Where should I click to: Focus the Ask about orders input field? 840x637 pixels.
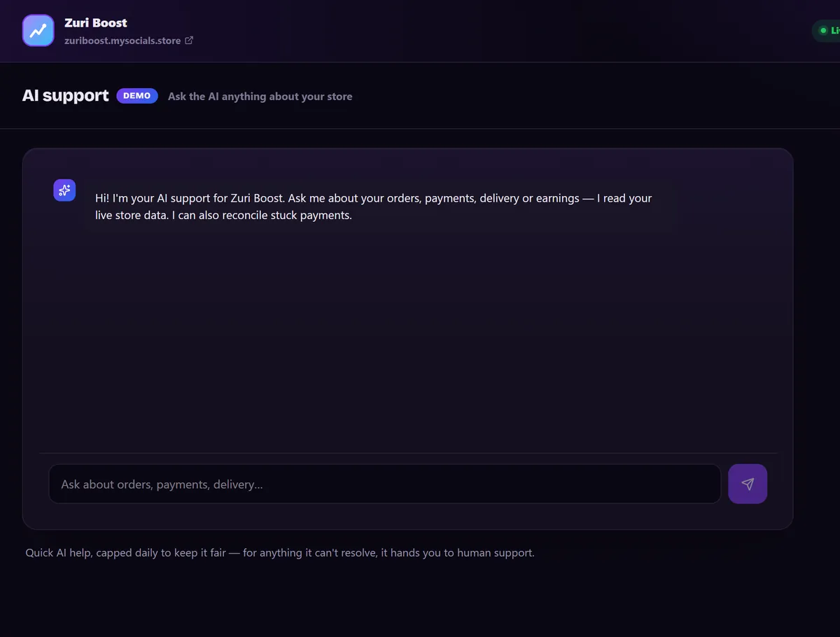click(x=384, y=484)
